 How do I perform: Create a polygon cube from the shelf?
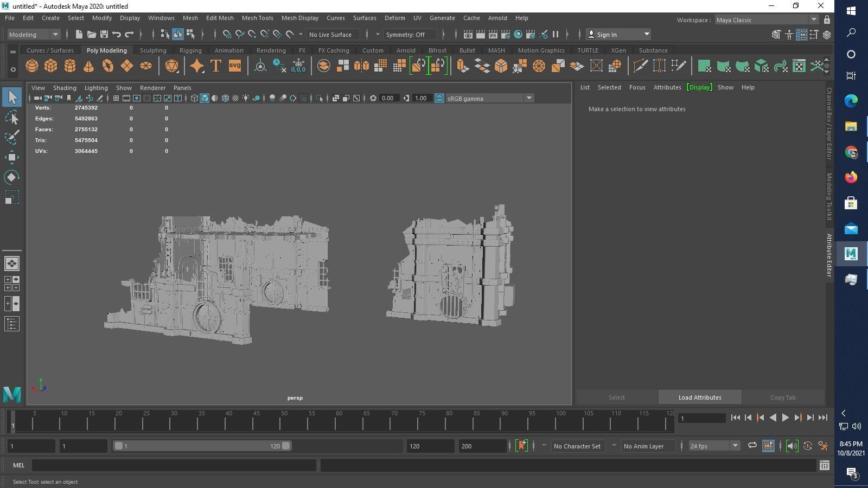[51, 66]
